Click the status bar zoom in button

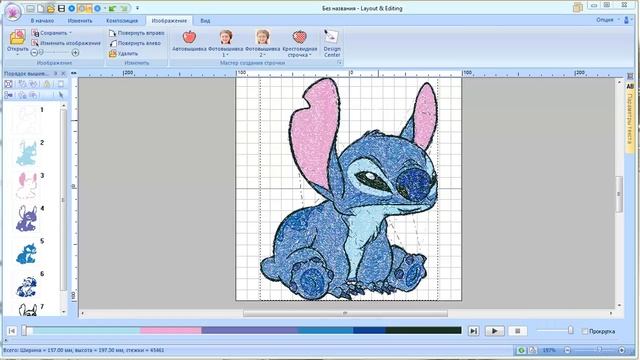[622, 350]
